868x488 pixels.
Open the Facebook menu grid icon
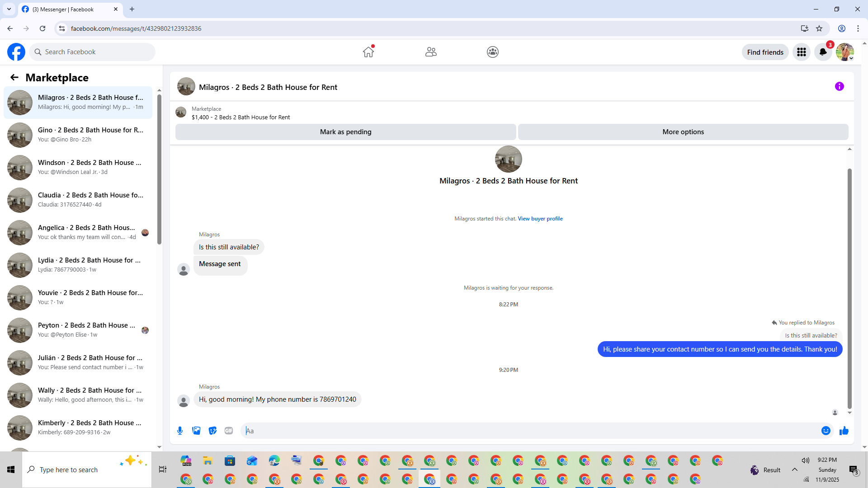[802, 52]
